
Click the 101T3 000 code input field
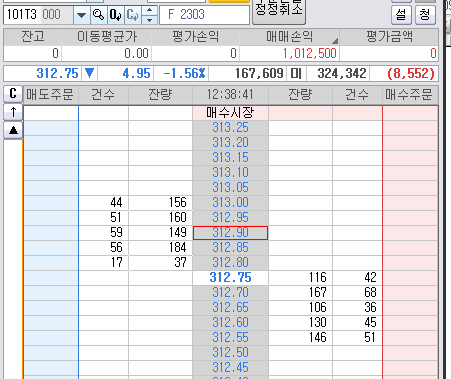[x=38, y=15]
